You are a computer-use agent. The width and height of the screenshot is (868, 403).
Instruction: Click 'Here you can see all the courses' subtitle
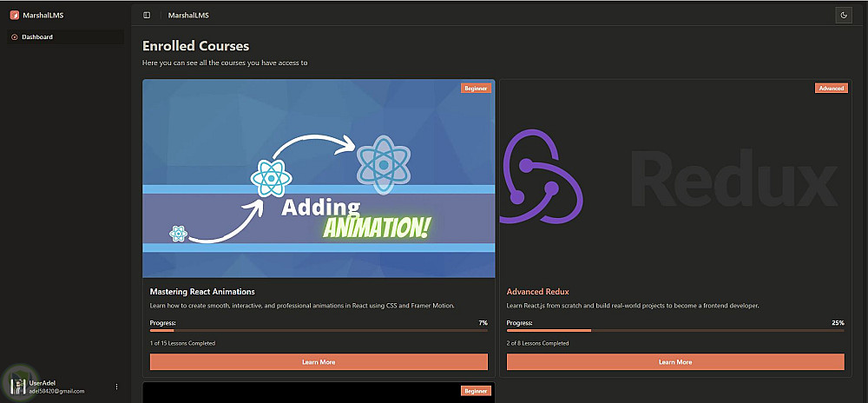(225, 63)
